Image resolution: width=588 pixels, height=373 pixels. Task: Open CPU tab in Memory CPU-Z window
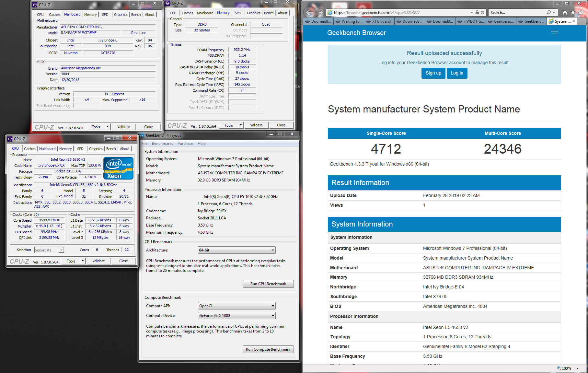173,13
